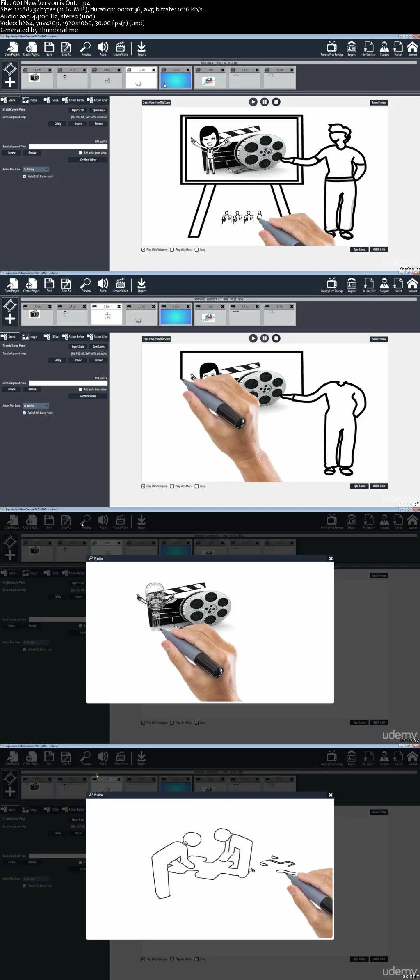
Task: Switch to the Image tab in the 00:00:38 frame
Action: point(30,337)
